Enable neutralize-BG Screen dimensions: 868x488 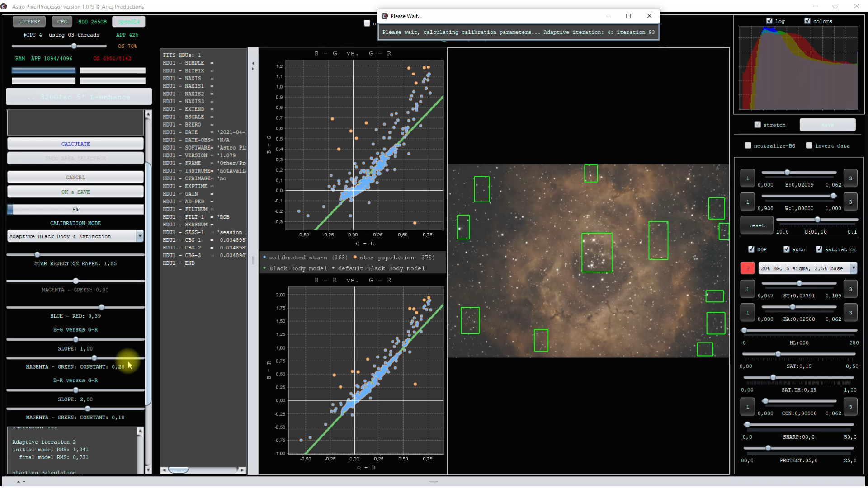749,145
